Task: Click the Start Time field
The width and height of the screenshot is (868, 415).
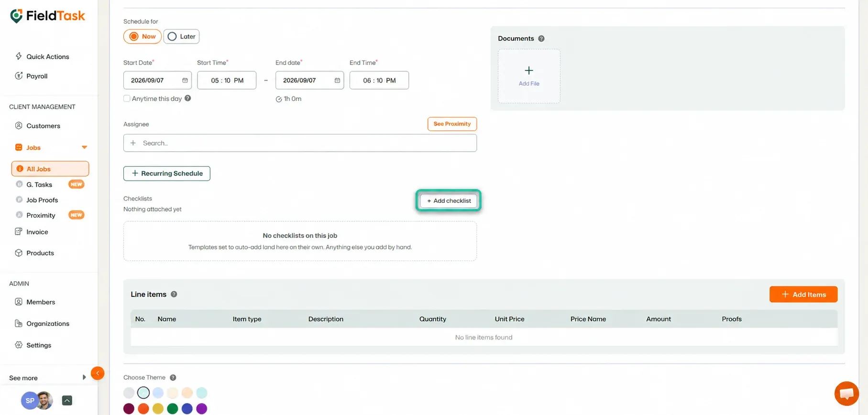Action: (x=227, y=80)
